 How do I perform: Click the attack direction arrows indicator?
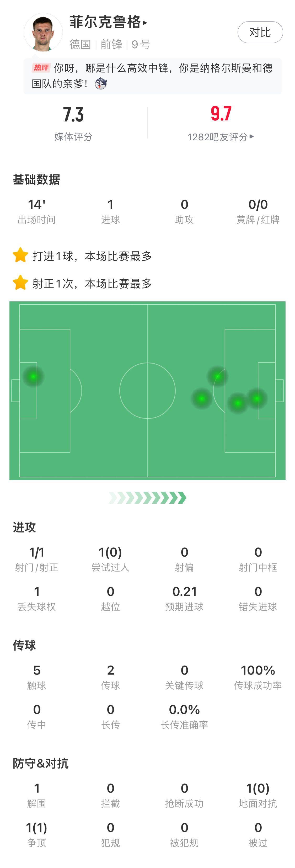[x=147, y=497]
